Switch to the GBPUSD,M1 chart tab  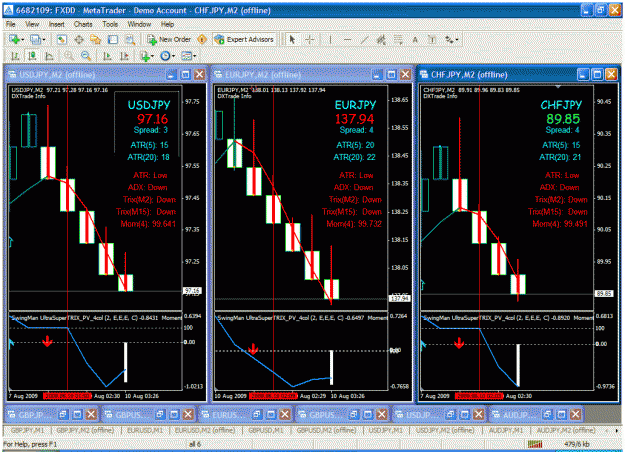(265, 430)
